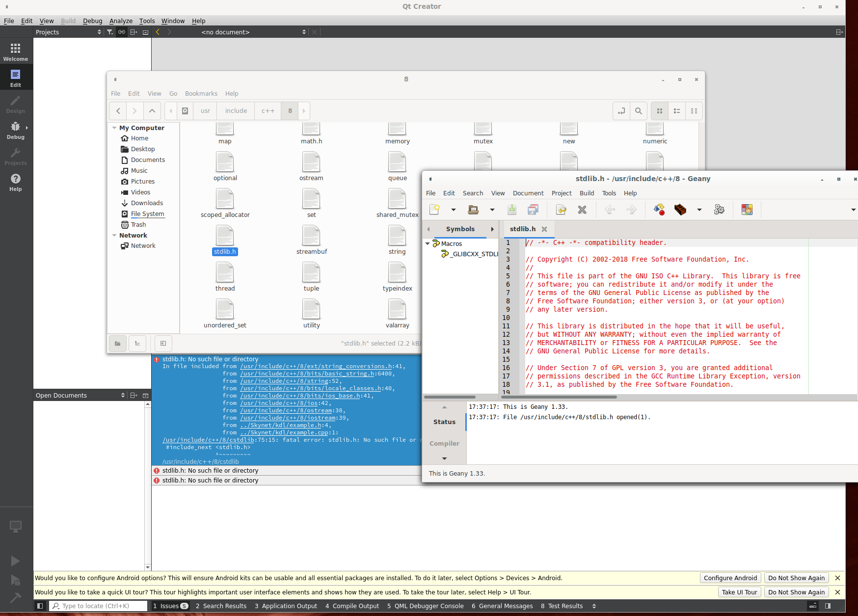Toggle the Qt Creator left sidebar
The image size is (858, 616).
(x=40, y=606)
